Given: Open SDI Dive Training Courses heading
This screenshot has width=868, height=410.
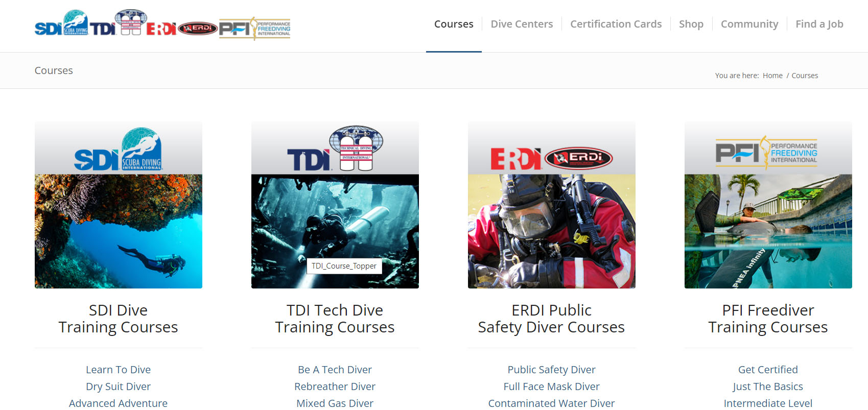Looking at the screenshot, I should [119, 319].
